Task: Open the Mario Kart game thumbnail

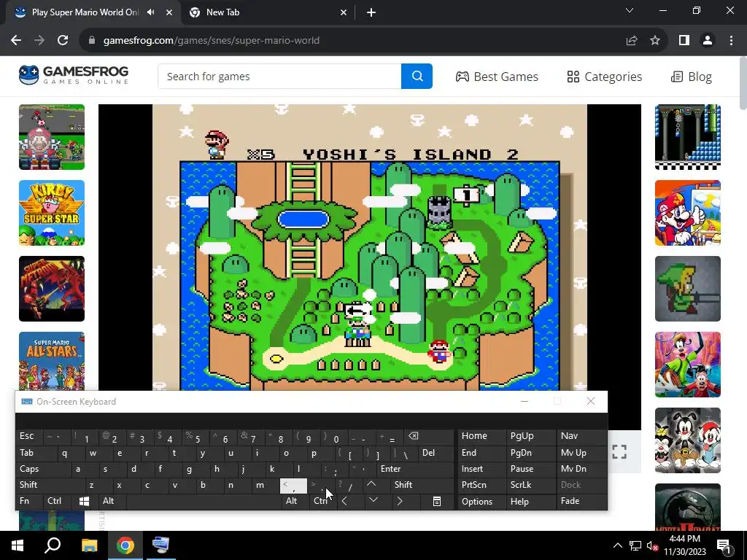Action: (x=52, y=137)
